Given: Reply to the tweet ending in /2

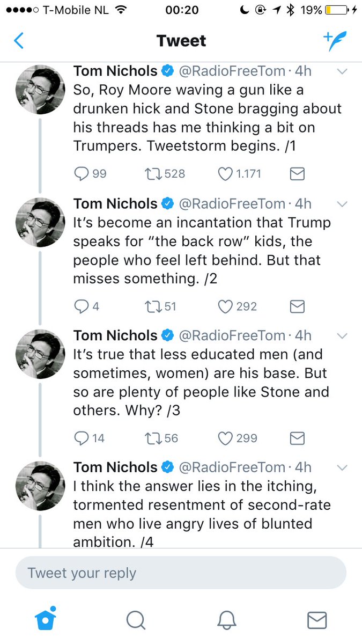Looking at the screenshot, I should point(82,306).
